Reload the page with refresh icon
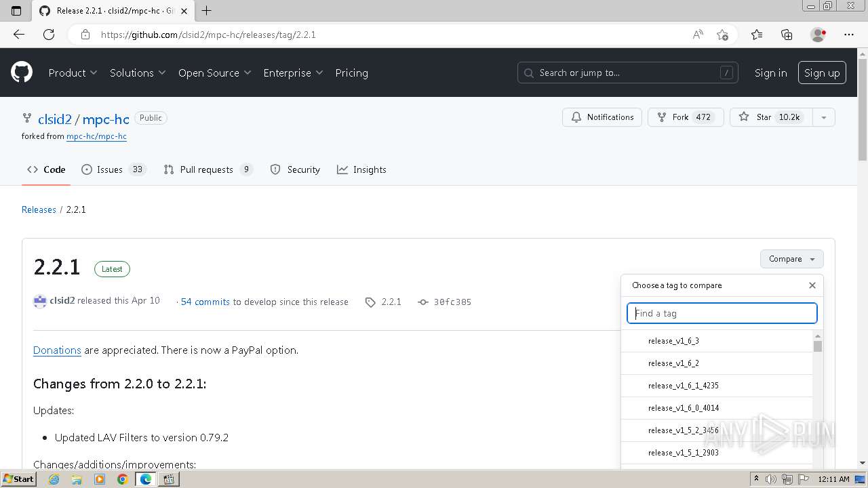The height and width of the screenshot is (488, 868). [49, 35]
